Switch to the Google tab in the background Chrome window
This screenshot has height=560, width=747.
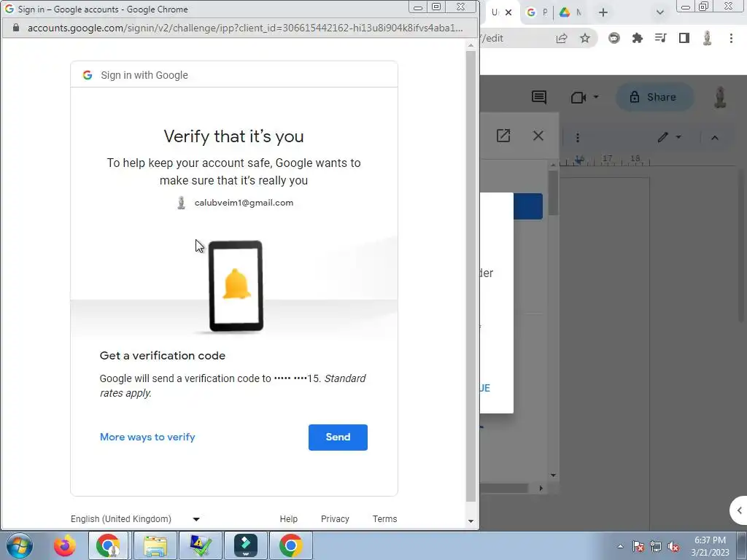tap(537, 12)
